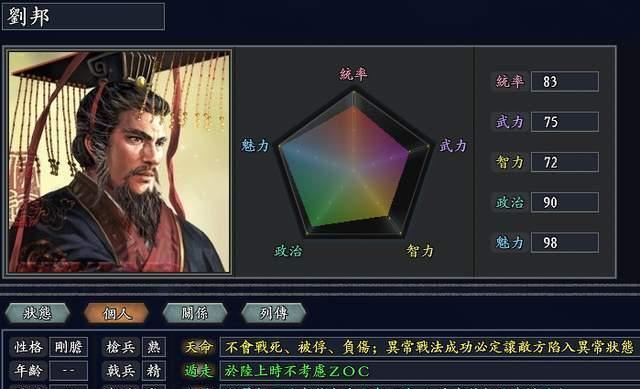
Task: Click the 天命 skill description text
Action: [429, 347]
